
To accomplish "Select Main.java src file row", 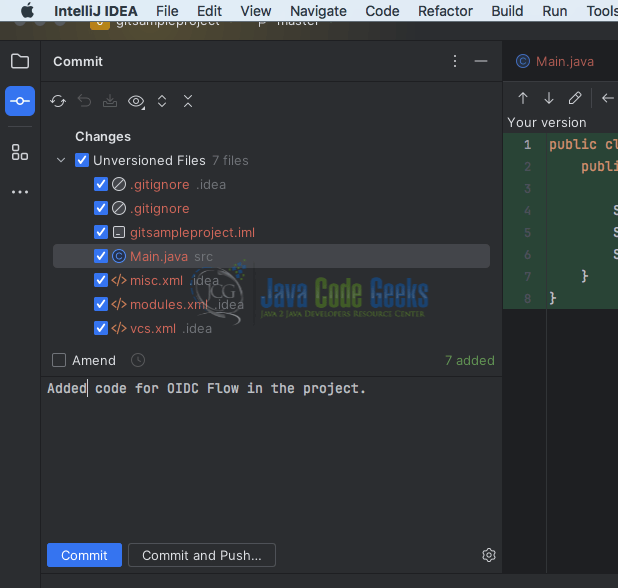I will [x=272, y=256].
